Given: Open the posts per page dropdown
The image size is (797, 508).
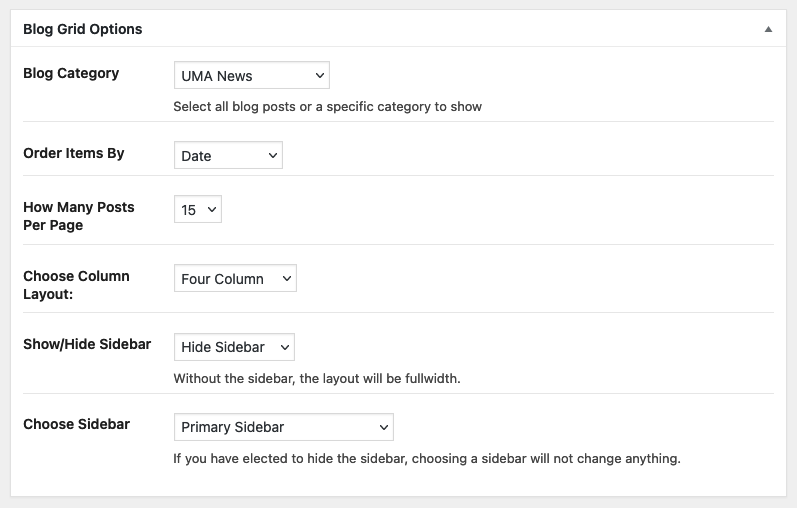Looking at the screenshot, I should pyautogui.click(x=198, y=209).
